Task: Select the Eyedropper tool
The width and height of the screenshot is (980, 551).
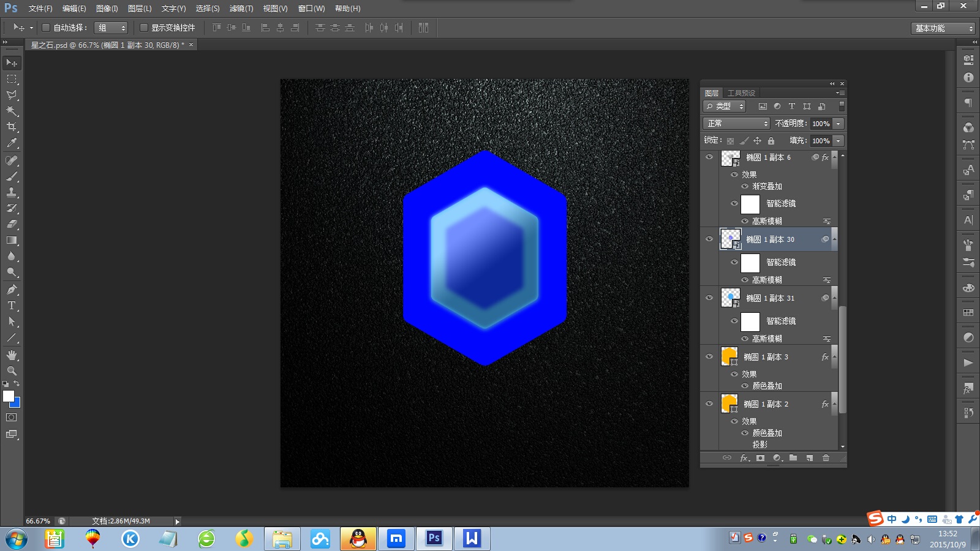Action: click(x=12, y=143)
